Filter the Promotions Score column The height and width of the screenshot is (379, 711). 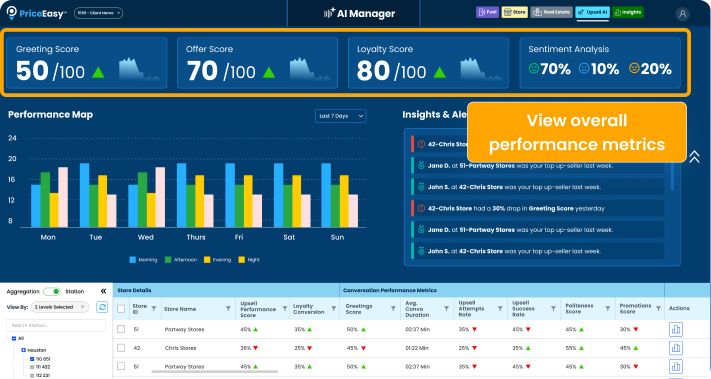point(658,309)
